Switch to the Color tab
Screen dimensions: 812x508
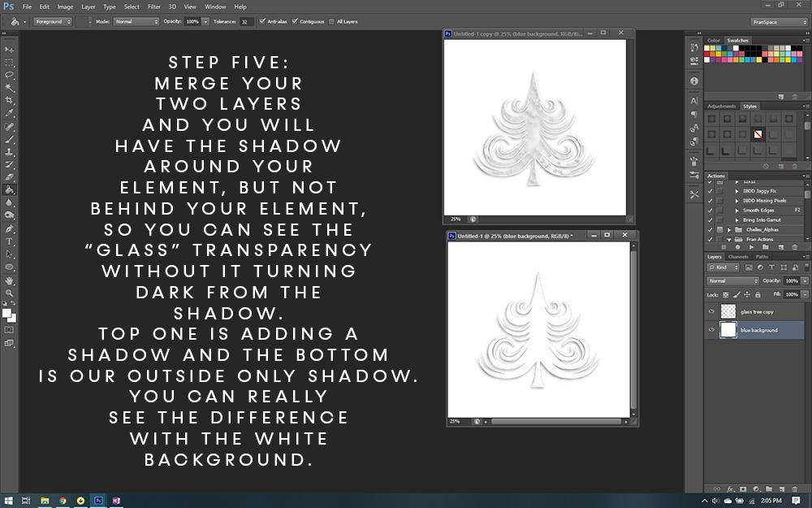(x=714, y=41)
